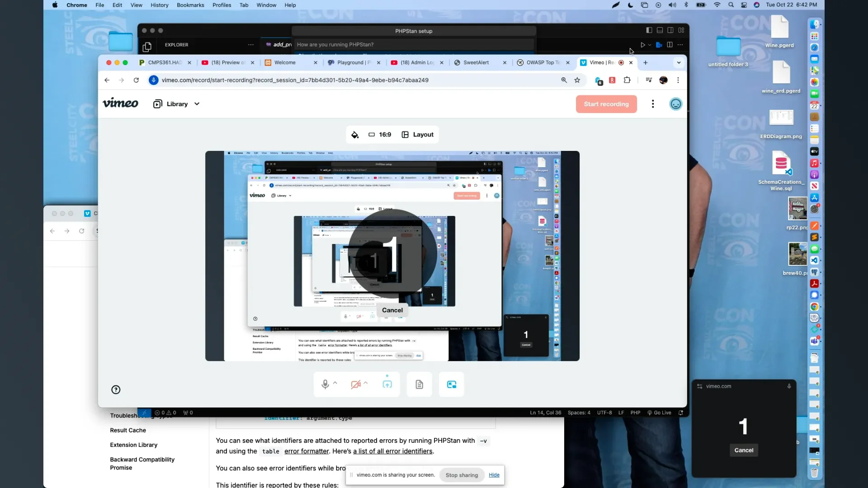This screenshot has width=868, height=488.
Task: Click the address bar URL field
Action: click(295, 80)
